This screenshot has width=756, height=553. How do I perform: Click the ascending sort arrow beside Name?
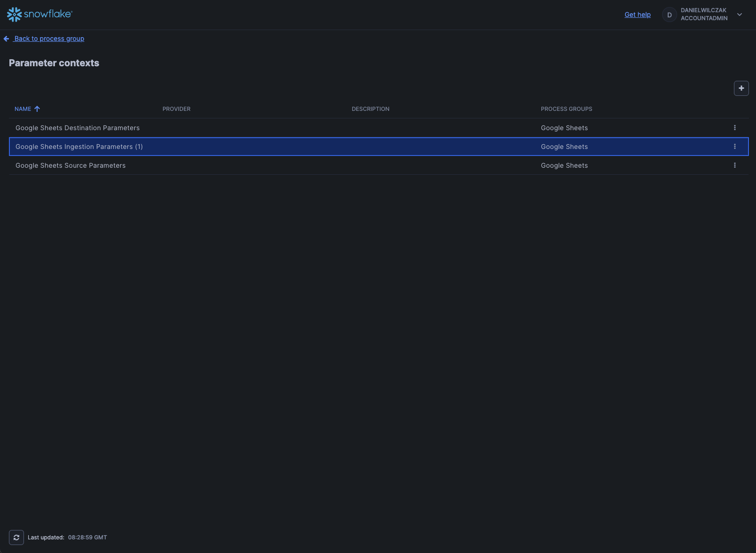point(37,109)
